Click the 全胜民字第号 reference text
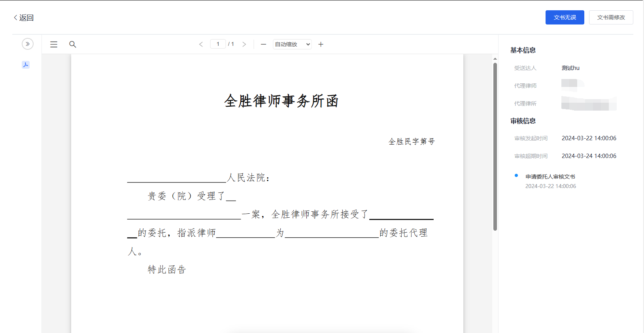The height and width of the screenshot is (333, 644). (412, 141)
